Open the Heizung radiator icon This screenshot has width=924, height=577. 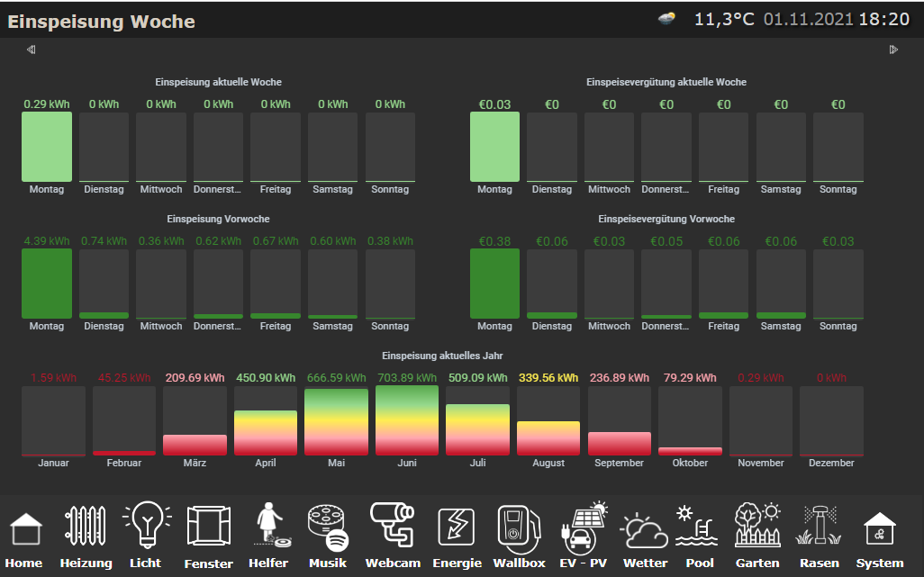[x=86, y=527]
